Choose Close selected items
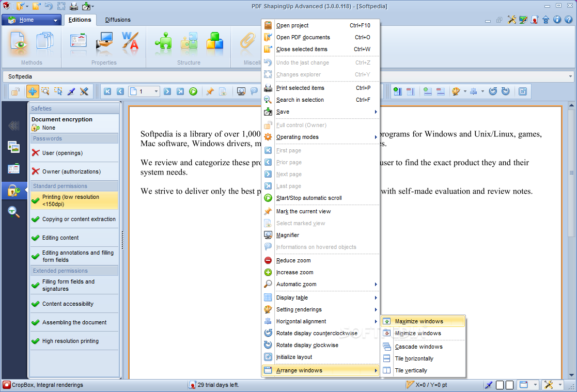The image size is (577, 392). [321, 49]
